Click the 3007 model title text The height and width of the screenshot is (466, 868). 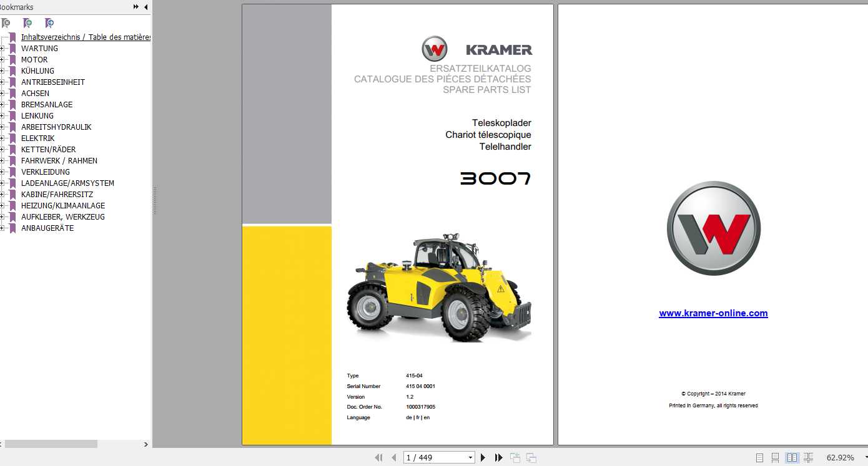[x=496, y=179]
